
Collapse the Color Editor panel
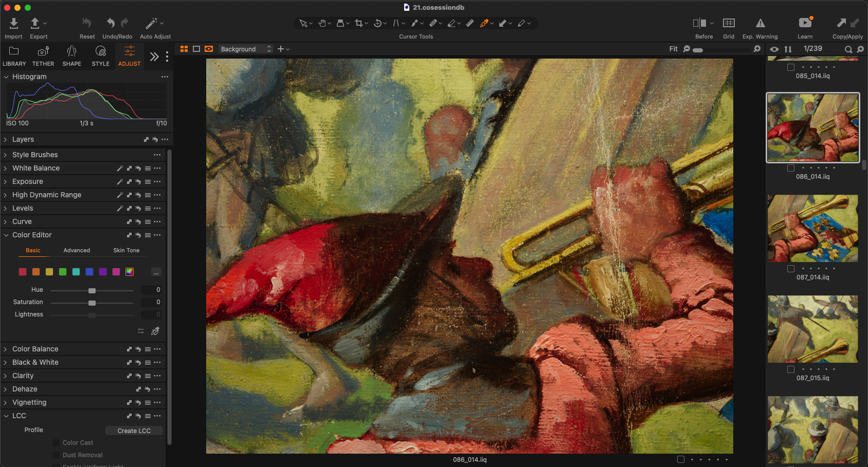(6, 235)
